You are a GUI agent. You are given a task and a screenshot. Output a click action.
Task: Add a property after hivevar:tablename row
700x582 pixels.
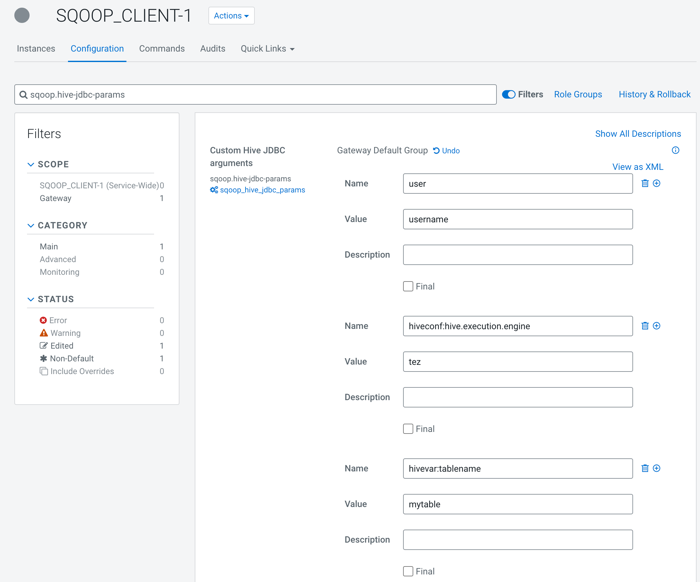[x=657, y=468]
